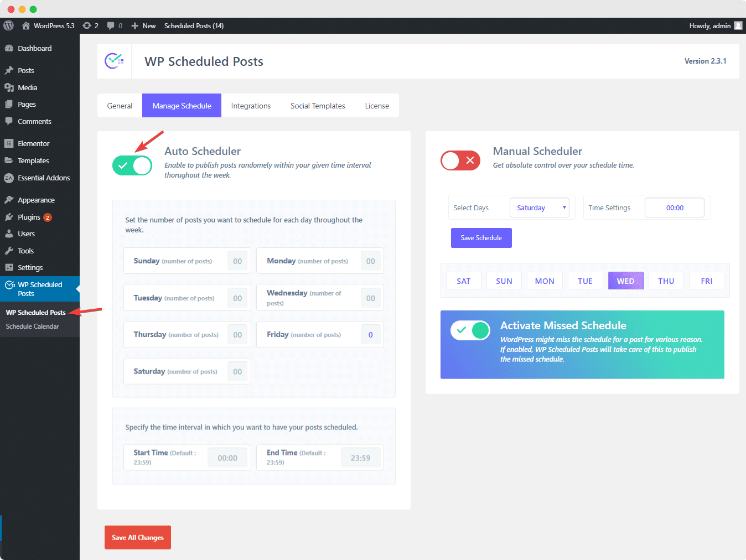Click the Plugins plug icon in sidebar
Image resolution: width=746 pixels, height=560 pixels.
point(9,217)
